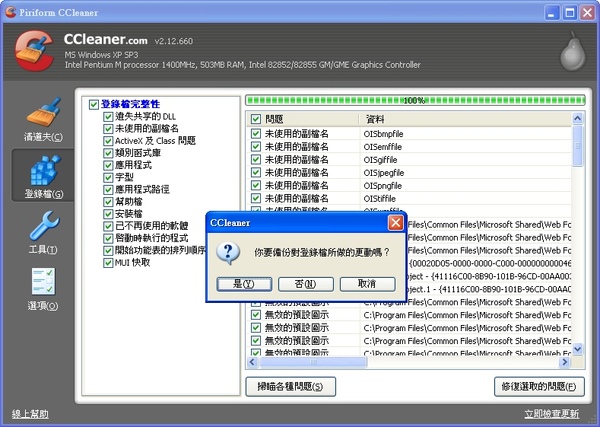Toggle 開始功能表的排列順序 checkbox
600x427 pixels.
(108, 251)
